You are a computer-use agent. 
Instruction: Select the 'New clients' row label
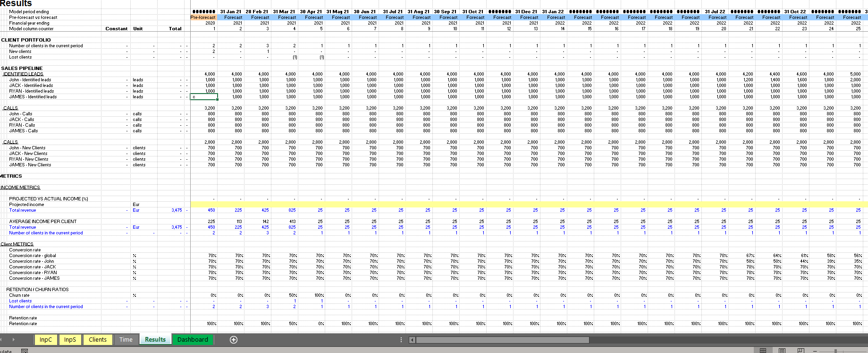pos(20,52)
